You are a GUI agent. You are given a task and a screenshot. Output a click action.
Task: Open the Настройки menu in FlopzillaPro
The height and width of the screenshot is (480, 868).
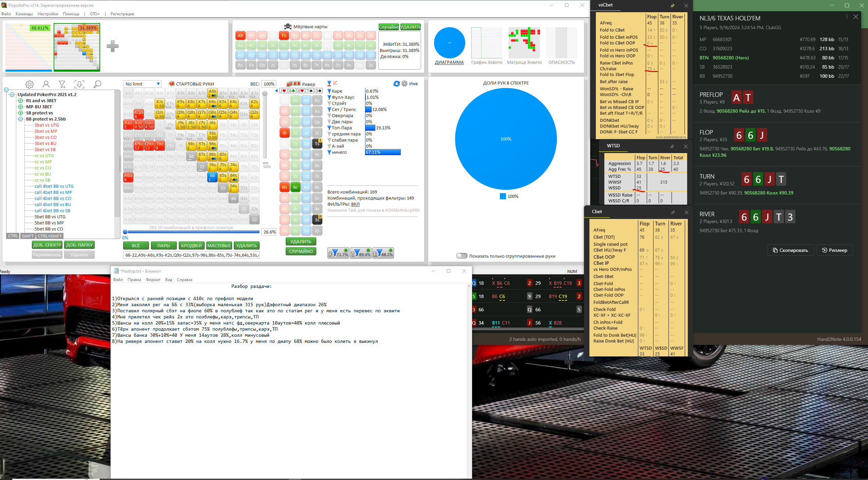[x=48, y=14]
